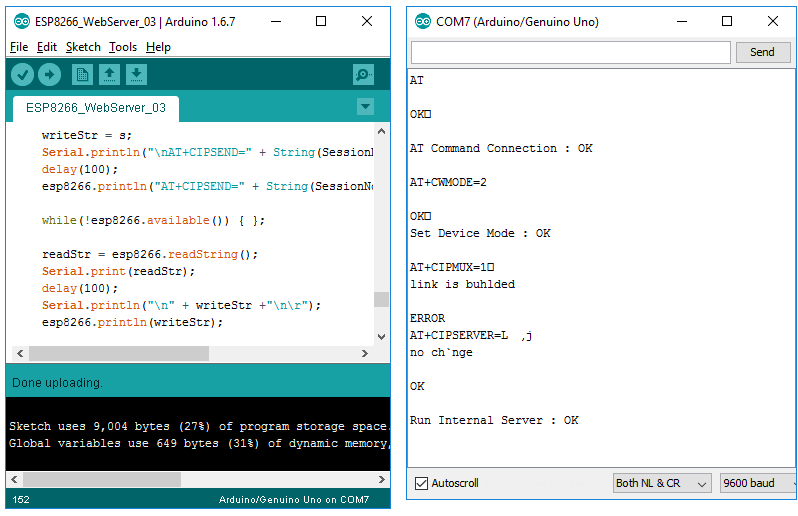The image size is (798, 516).
Task: Expand the sketch tab dropdown arrow
Action: click(365, 107)
